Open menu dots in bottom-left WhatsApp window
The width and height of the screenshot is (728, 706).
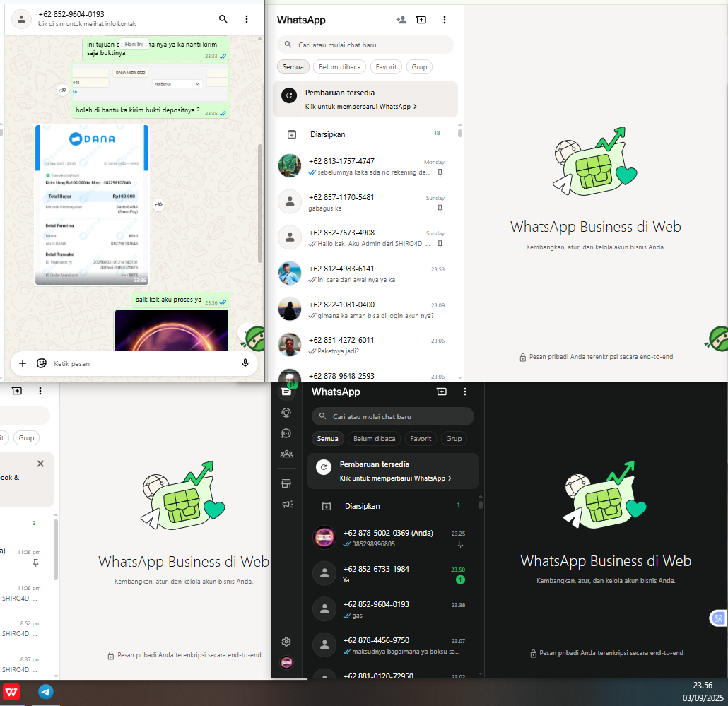tap(40, 391)
